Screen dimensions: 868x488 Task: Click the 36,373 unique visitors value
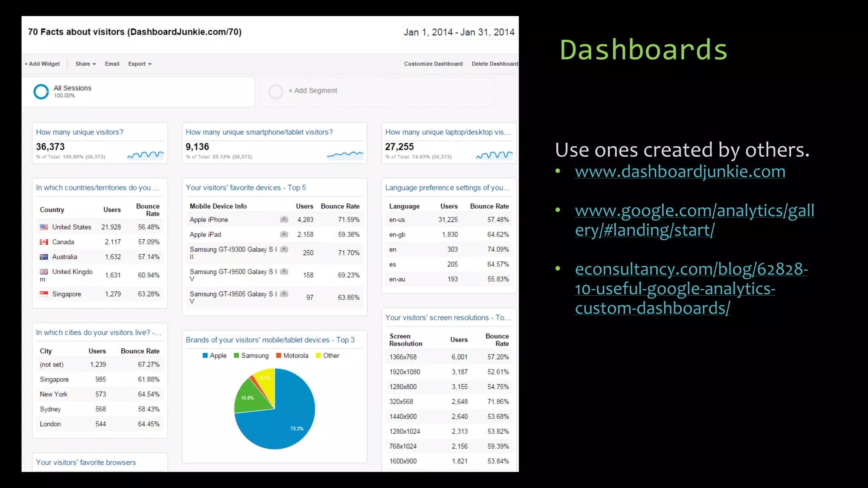50,147
